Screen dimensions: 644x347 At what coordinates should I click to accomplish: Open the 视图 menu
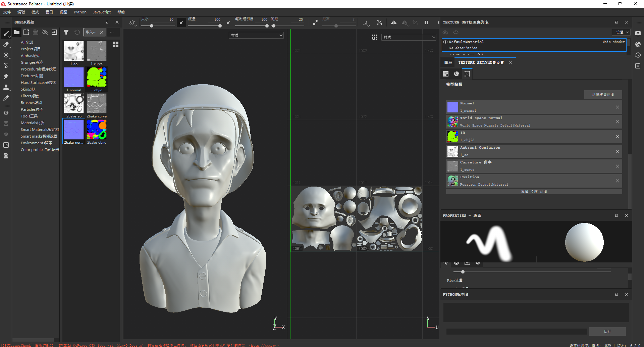[63, 12]
